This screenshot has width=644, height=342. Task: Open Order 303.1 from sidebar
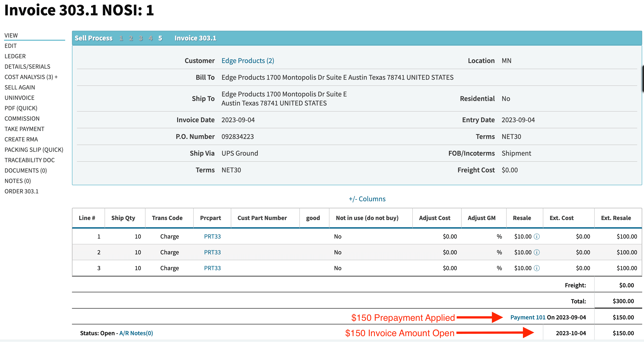(x=21, y=191)
